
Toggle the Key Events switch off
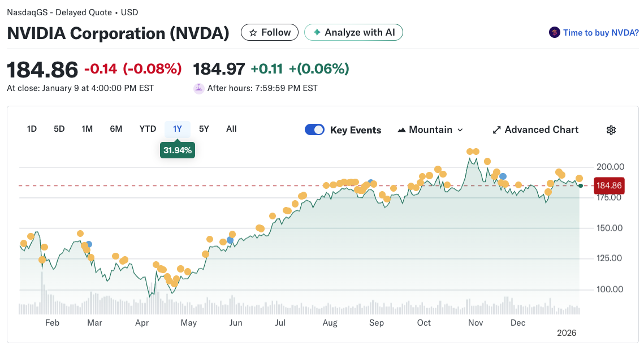pos(314,129)
